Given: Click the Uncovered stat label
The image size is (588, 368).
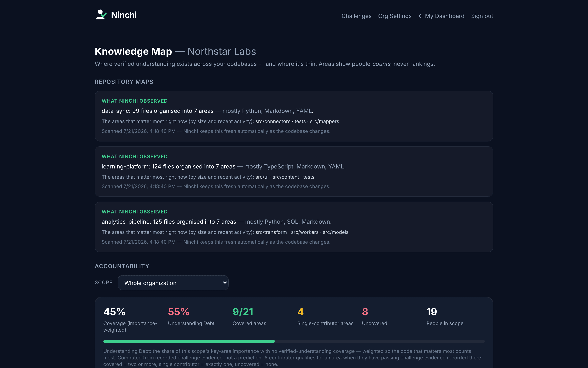Looking at the screenshot, I should [374, 323].
